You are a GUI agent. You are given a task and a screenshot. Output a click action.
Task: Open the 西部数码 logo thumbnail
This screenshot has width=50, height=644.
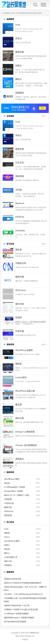pyautogui.click(x=8, y=96)
